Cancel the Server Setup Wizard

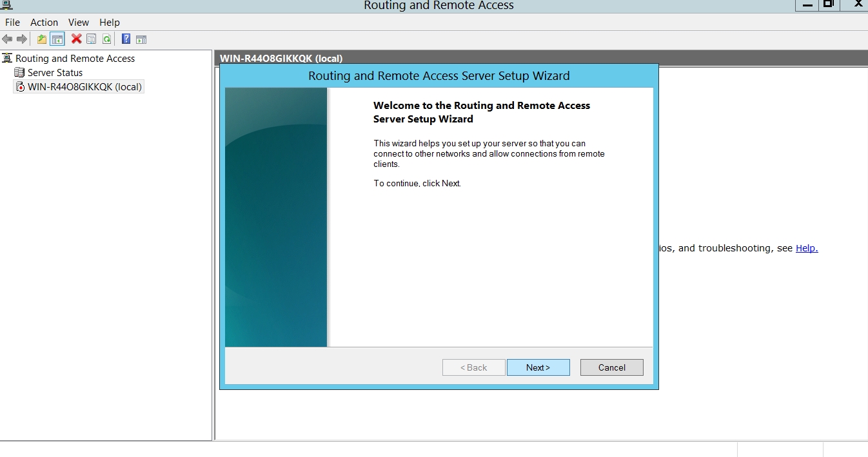[x=611, y=367]
